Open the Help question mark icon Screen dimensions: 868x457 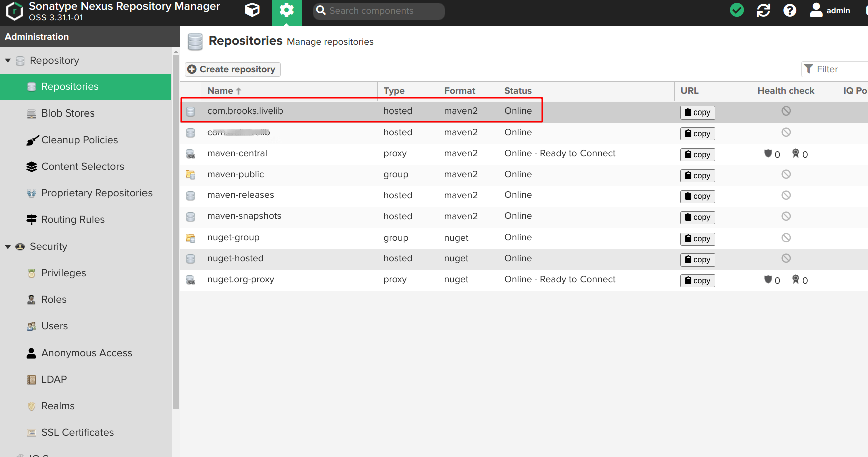790,10
